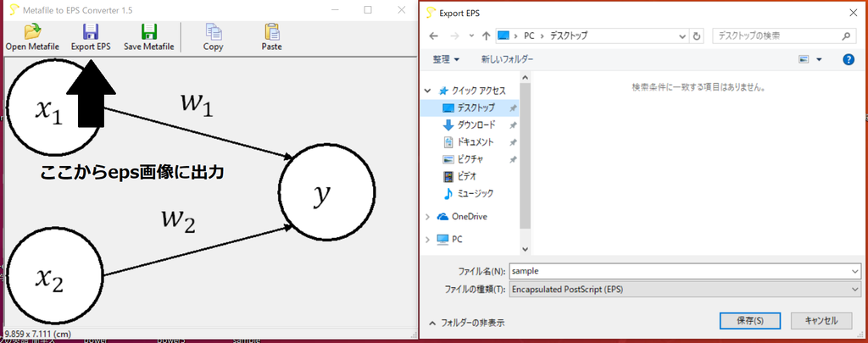Click the x2 node in the diagram
Viewport: 868px width, 343px height.
point(54,276)
